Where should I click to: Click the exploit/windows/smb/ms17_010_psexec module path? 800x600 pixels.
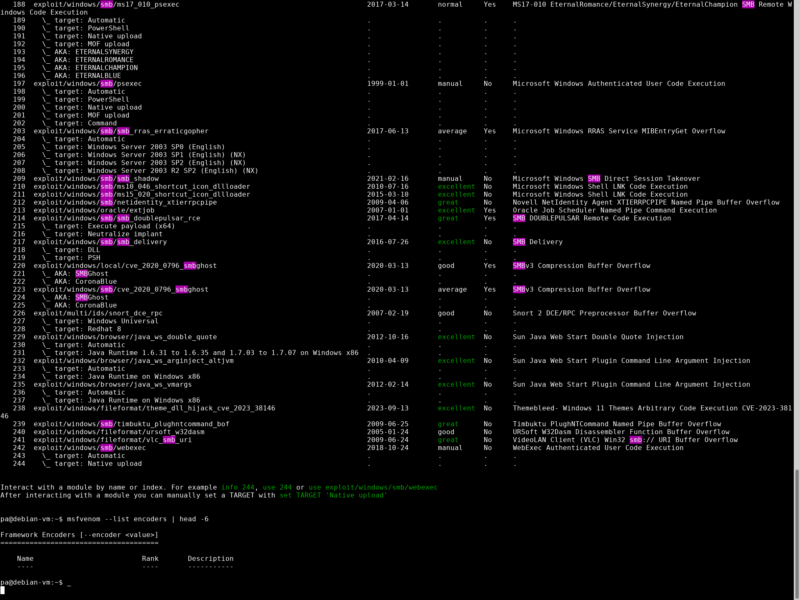pos(106,4)
